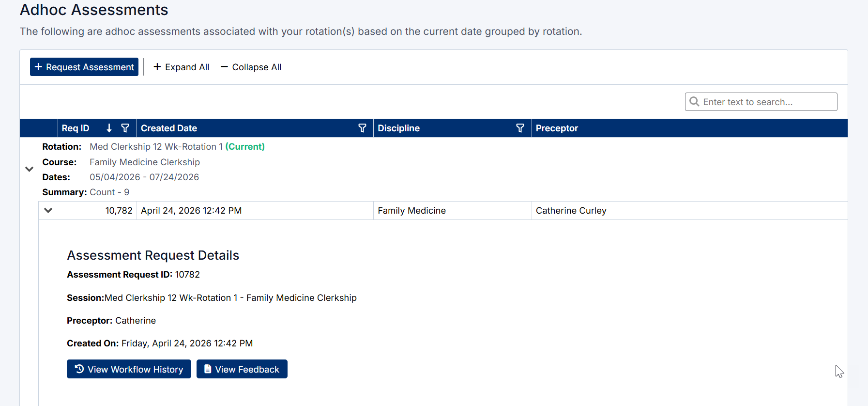This screenshot has width=868, height=406.
Task: Open the Req ID column filter
Action: [x=125, y=128]
